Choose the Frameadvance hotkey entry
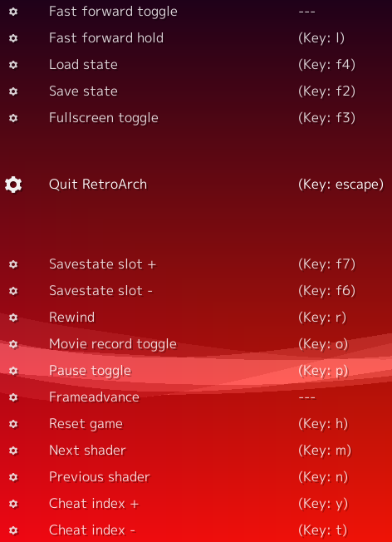 click(196, 397)
